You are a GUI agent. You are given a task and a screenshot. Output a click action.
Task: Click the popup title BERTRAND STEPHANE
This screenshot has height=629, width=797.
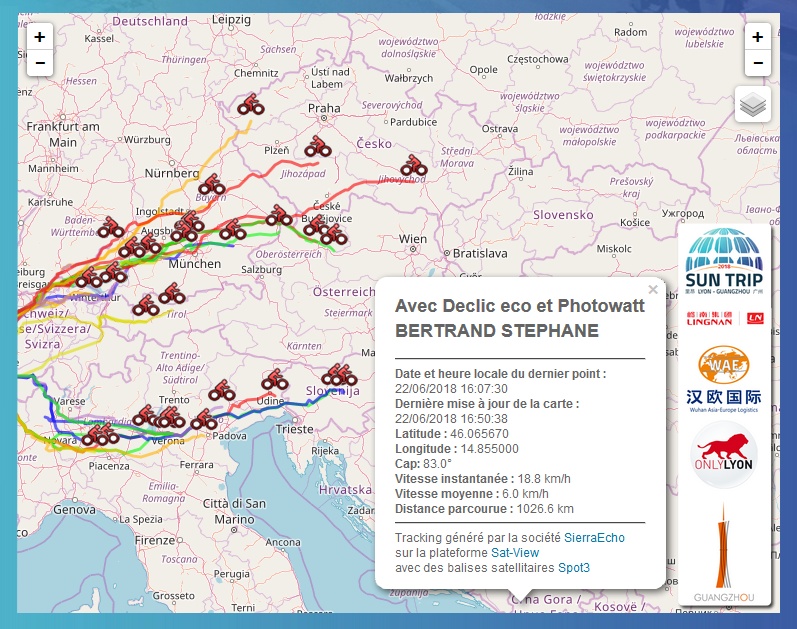click(x=497, y=331)
